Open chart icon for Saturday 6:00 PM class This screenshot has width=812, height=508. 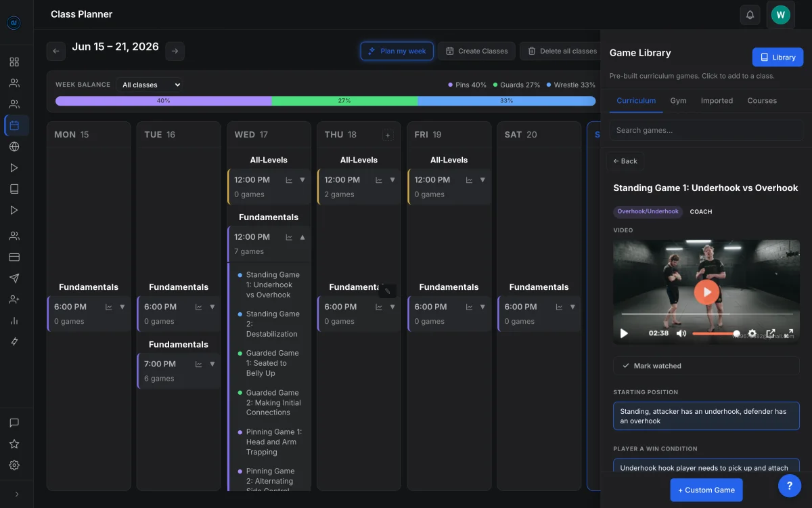(560, 307)
